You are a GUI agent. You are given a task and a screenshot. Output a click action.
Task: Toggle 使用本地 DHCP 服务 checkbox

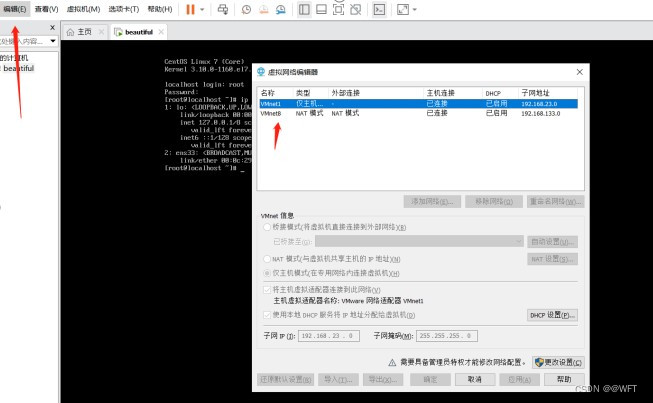(267, 315)
